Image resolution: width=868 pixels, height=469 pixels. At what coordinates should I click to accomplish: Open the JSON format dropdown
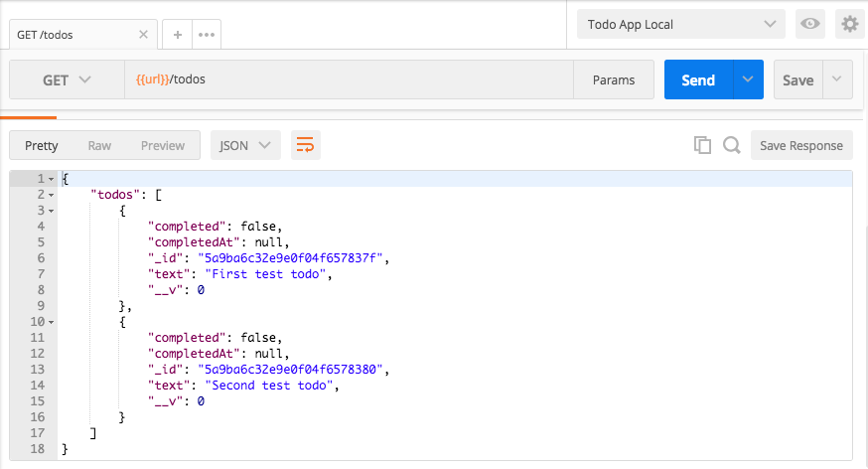(245, 145)
